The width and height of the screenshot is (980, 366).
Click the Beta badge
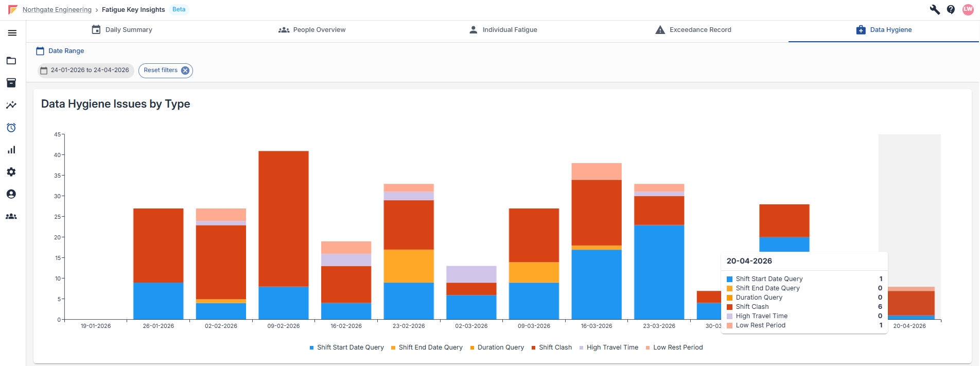[179, 9]
